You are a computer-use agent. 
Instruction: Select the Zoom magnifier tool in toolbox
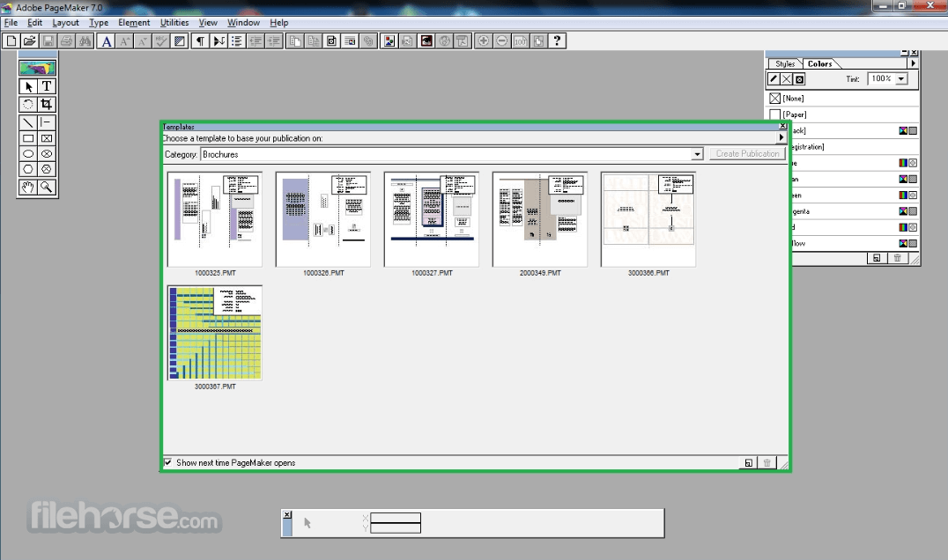(x=47, y=188)
